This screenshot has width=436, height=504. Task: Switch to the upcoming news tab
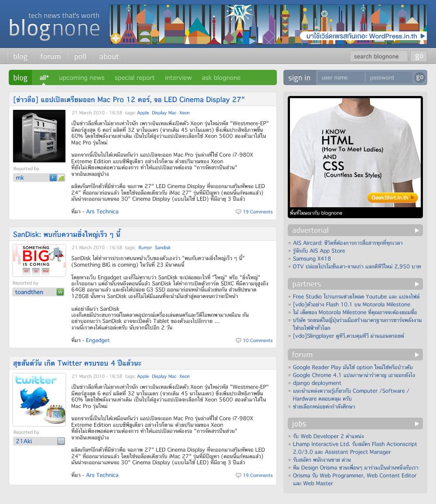(82, 78)
